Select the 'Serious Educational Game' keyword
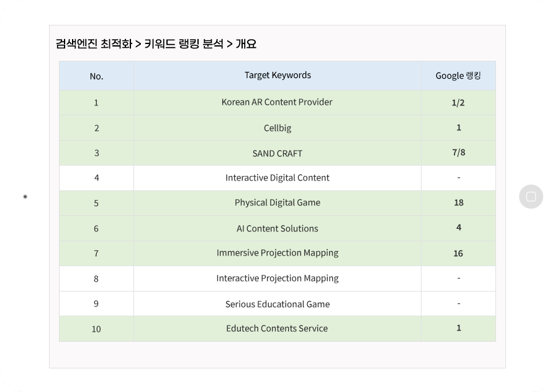The height and width of the screenshot is (392, 555). tap(277, 305)
